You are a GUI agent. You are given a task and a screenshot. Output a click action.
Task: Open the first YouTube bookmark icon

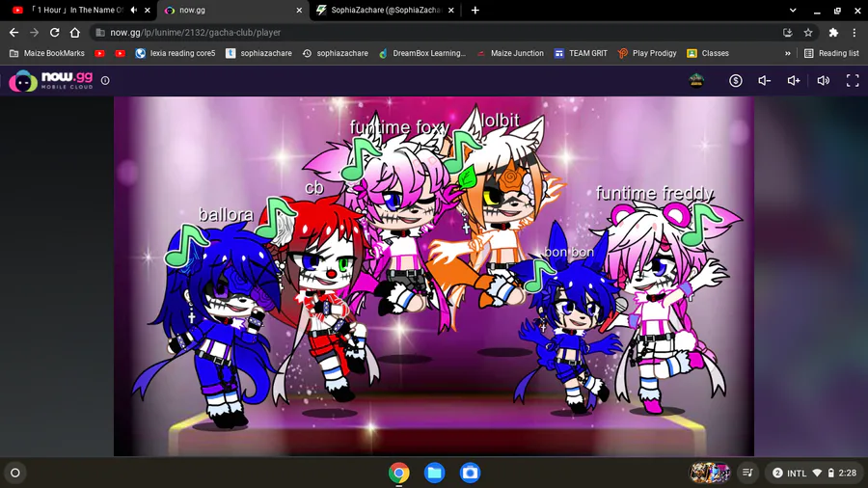[x=99, y=53]
